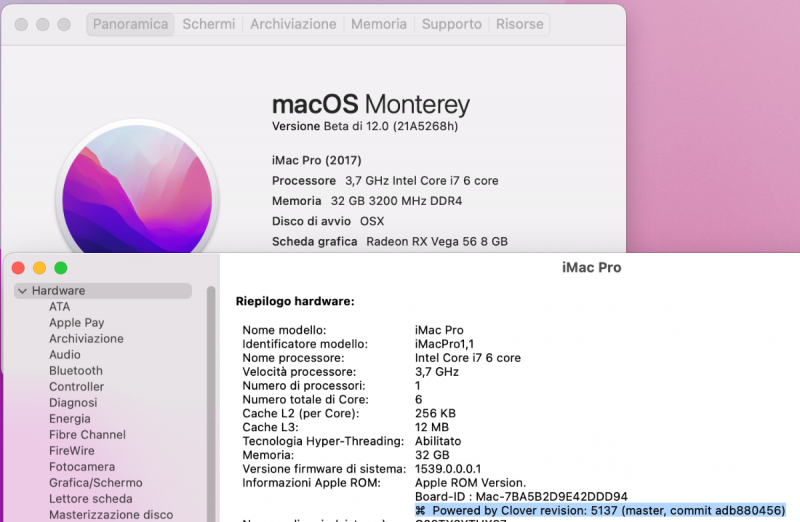Screen dimensions: 800x522
Task: Click the Clover revision 5137 highlighted line
Action: [600, 510]
